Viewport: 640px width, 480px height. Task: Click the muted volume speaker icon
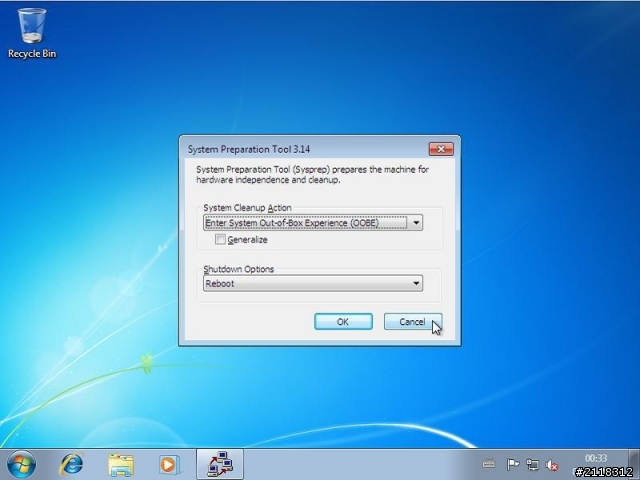point(552,464)
